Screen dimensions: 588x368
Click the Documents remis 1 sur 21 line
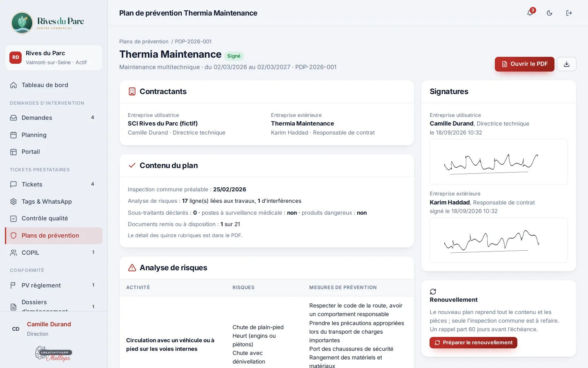point(184,224)
